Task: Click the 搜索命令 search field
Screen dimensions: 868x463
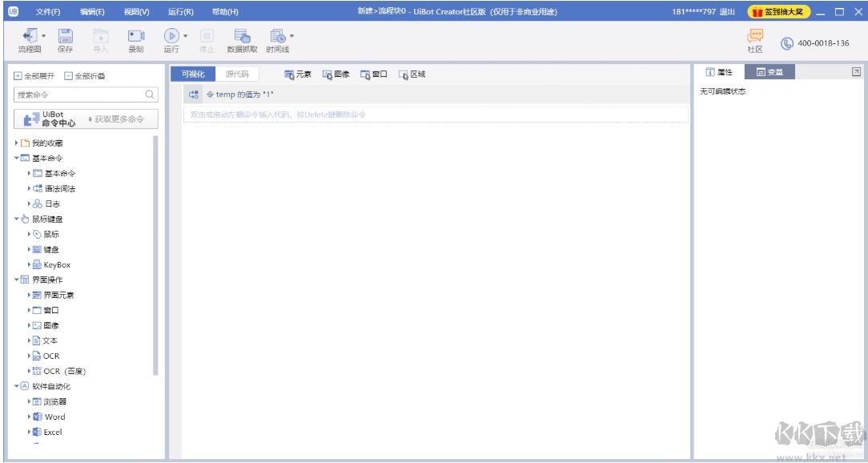Action: (86, 95)
